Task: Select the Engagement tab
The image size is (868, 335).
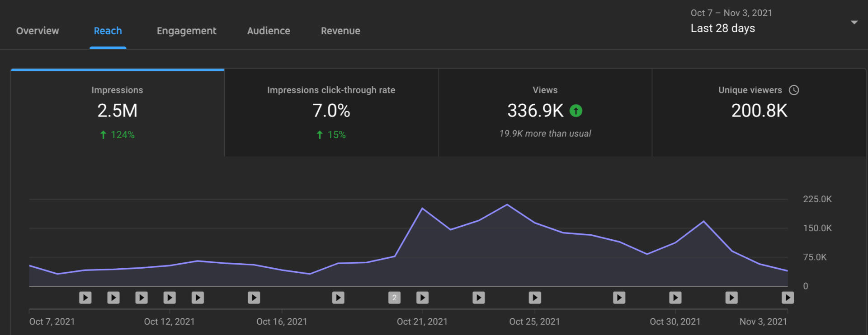Action: 186,31
